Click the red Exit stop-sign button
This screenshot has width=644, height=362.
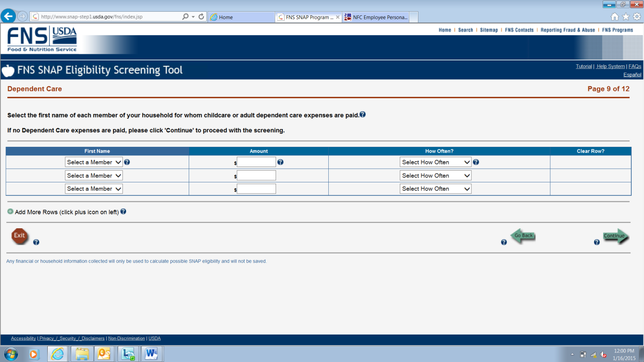[19, 236]
